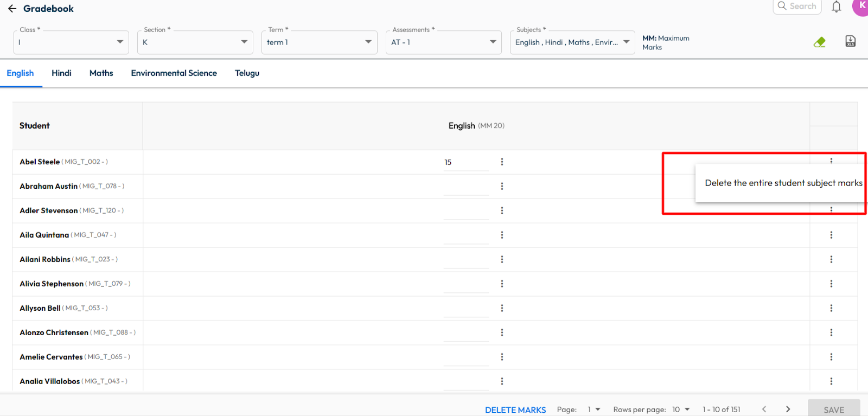Screen dimensions: 868x416
Task: Change the rows per page dropdown
Action: (x=681, y=409)
